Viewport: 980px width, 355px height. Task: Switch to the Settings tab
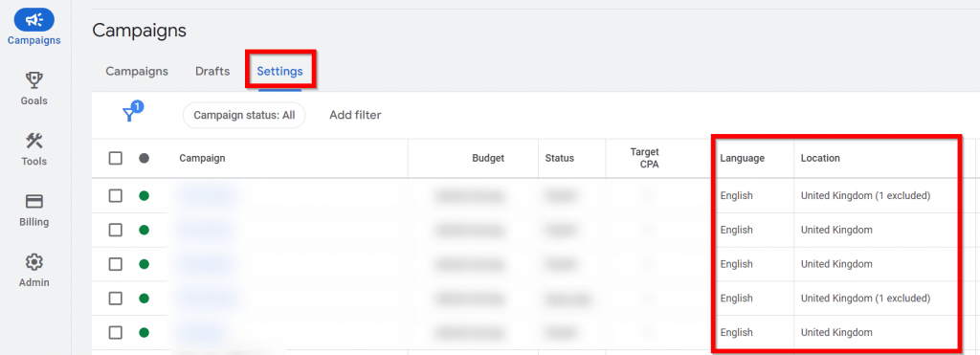[x=280, y=71]
